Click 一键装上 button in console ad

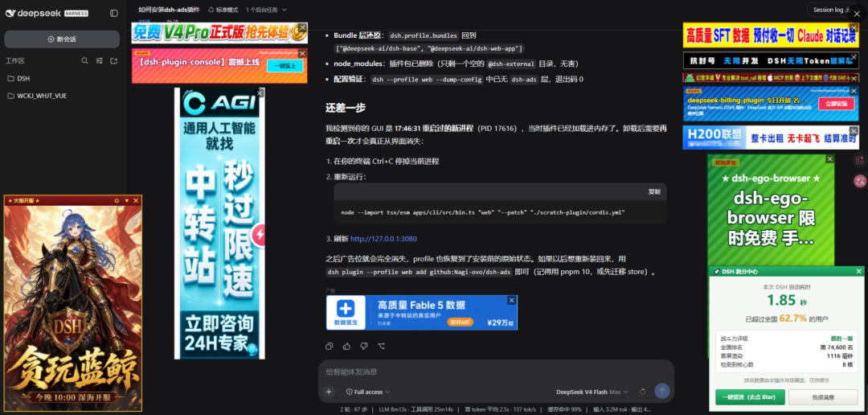(x=285, y=66)
